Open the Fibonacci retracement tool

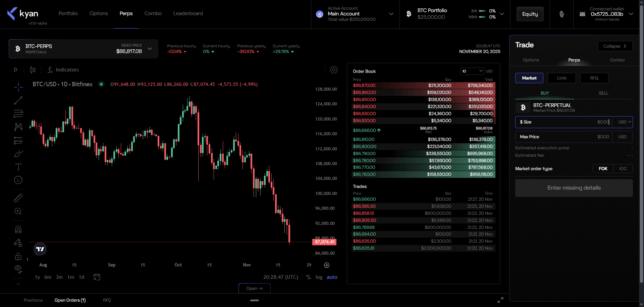[18, 113]
